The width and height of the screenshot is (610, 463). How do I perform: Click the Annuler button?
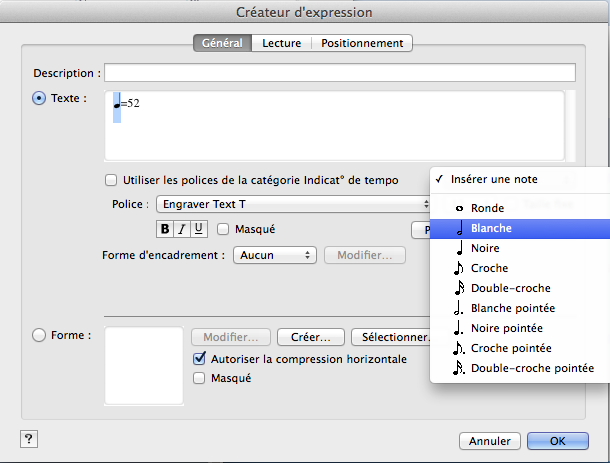[x=489, y=441]
